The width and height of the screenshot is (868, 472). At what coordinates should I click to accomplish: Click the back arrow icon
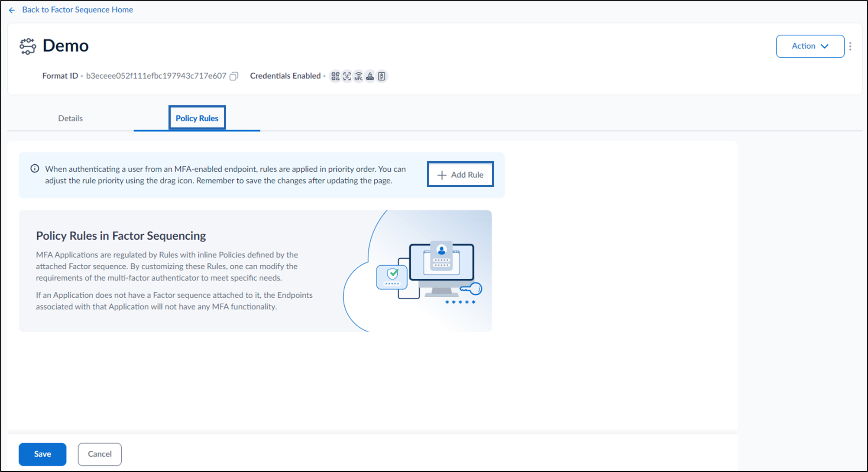coord(12,10)
